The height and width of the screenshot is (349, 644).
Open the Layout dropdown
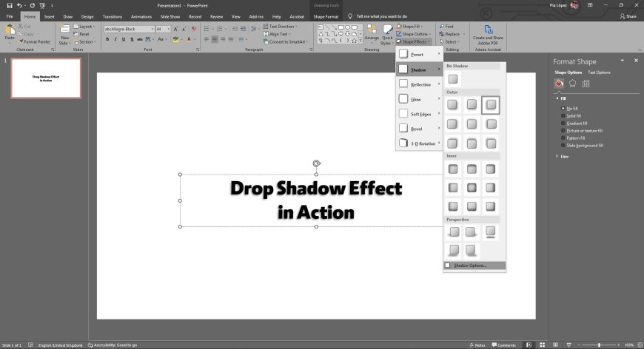coord(84,27)
